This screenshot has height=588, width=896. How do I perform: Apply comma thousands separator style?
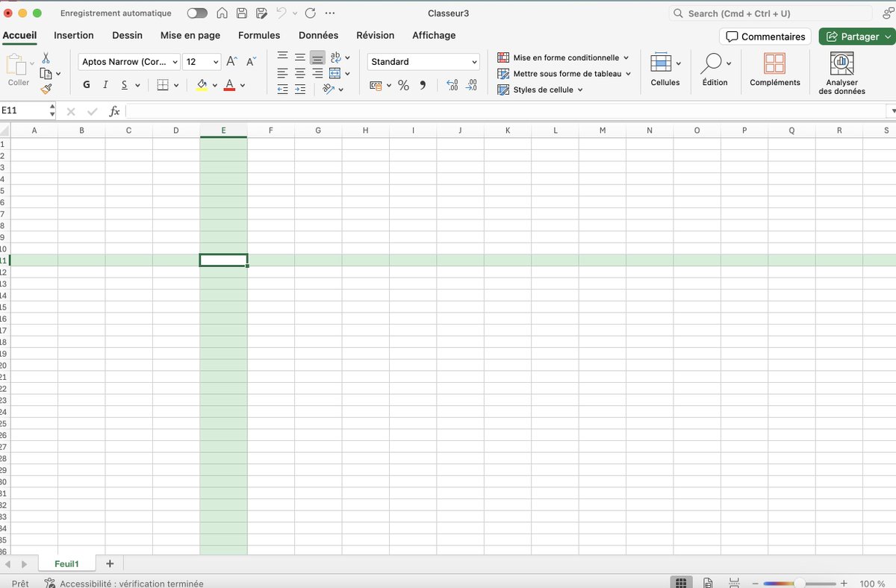423,85
